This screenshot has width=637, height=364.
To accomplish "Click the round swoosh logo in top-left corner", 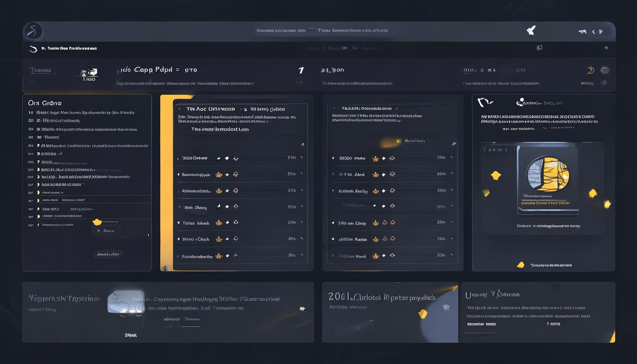I will pyautogui.click(x=33, y=32).
